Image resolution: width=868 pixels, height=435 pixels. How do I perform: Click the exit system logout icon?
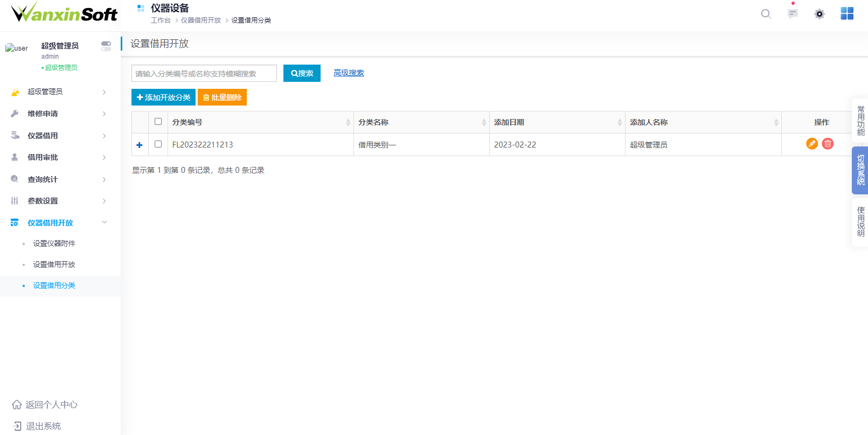coord(17,426)
